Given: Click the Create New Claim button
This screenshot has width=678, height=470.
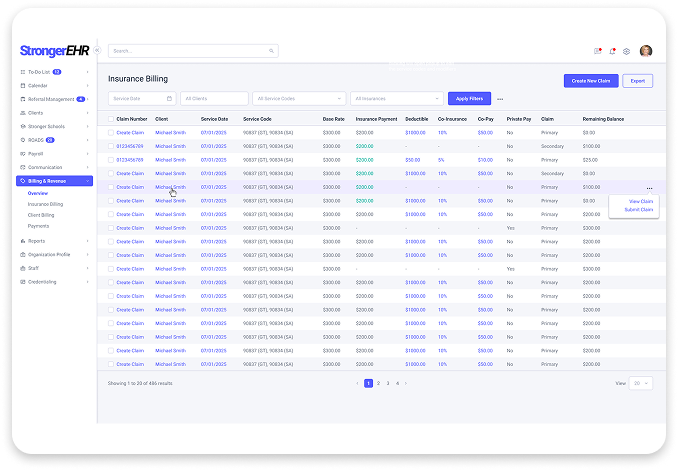Looking at the screenshot, I should 589,80.
